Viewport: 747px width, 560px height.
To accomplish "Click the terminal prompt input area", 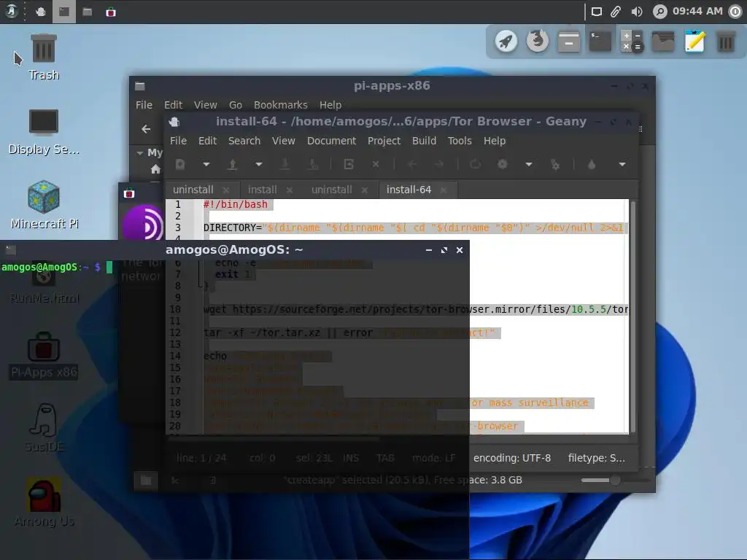I will (109, 267).
